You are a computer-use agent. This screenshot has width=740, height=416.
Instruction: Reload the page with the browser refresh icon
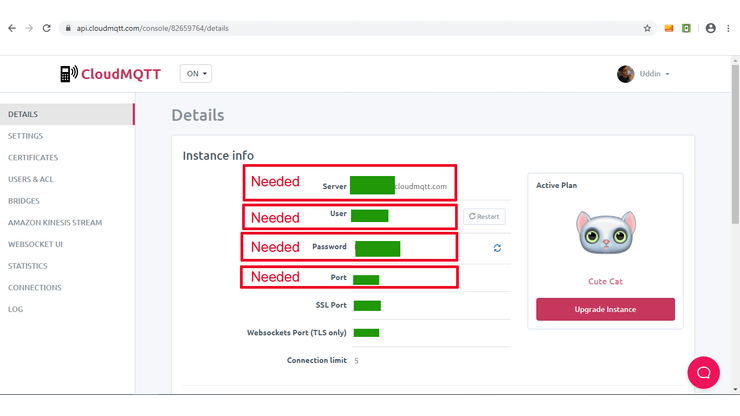tap(46, 28)
